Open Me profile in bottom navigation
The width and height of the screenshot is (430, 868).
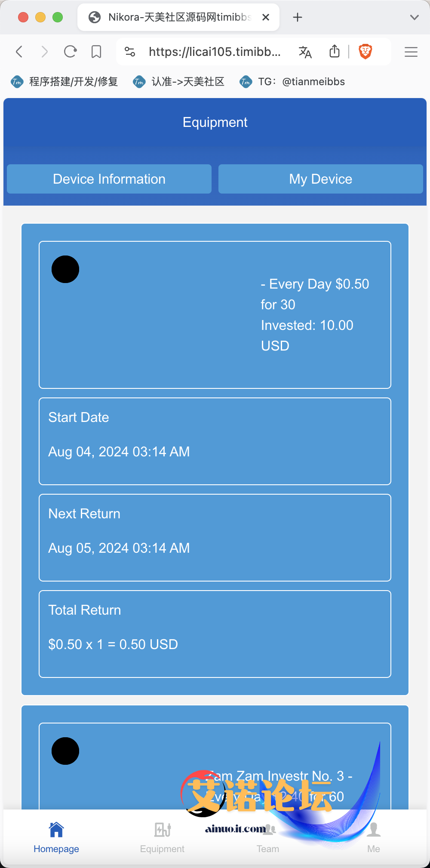click(x=374, y=837)
